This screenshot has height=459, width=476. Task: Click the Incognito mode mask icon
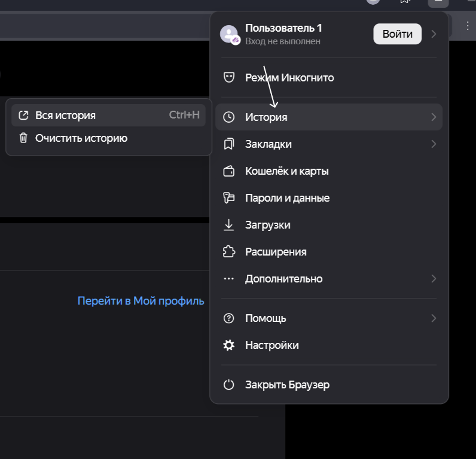(228, 77)
